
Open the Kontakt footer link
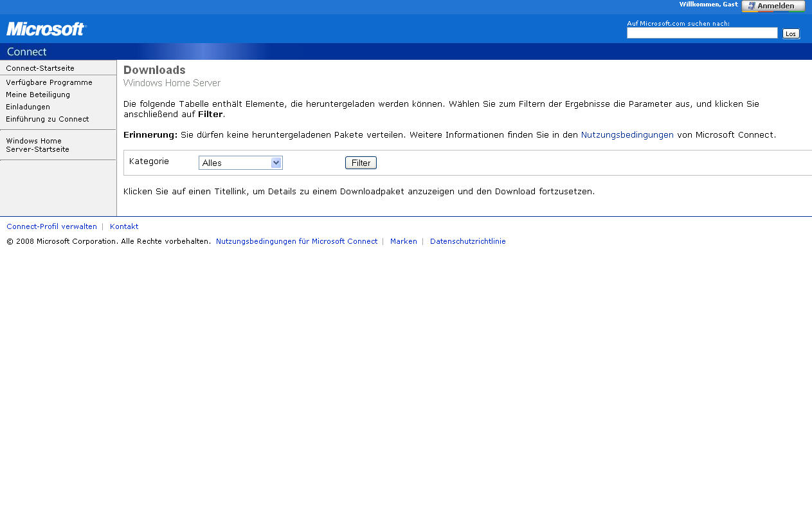coord(124,226)
